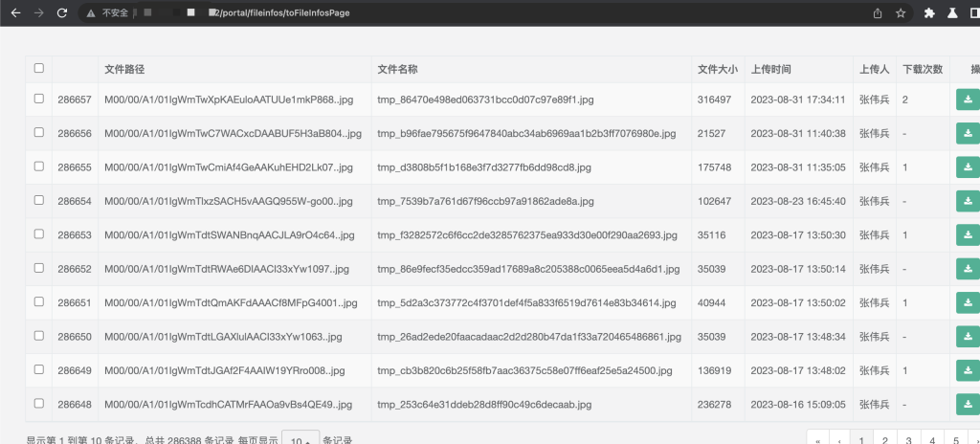The width and height of the screenshot is (980, 444).
Task: Click the 文件大小 column header
Action: pos(718,70)
